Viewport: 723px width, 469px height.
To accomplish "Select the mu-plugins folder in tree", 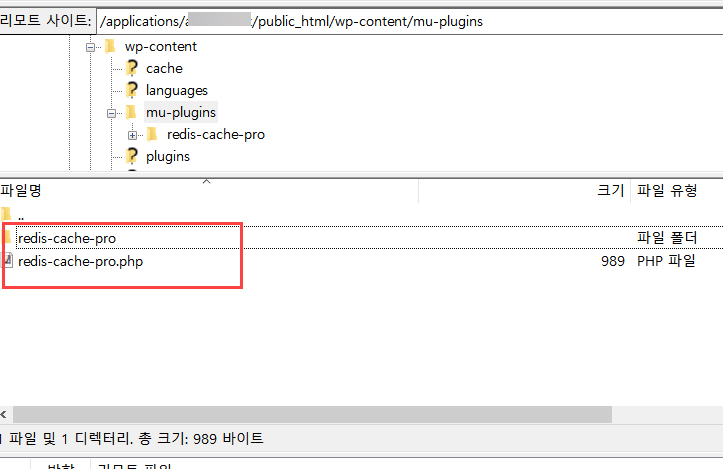I will click(181, 113).
